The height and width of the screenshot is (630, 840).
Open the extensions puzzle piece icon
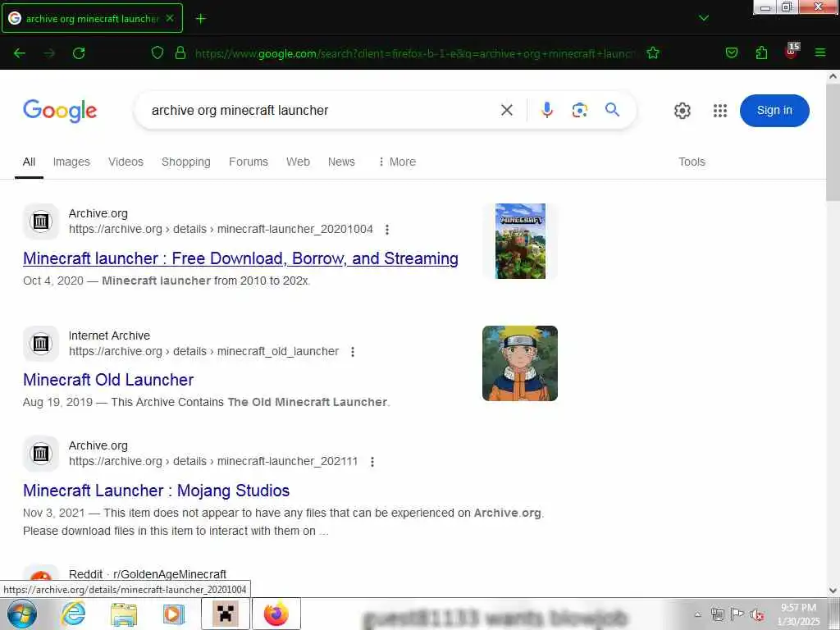point(761,52)
